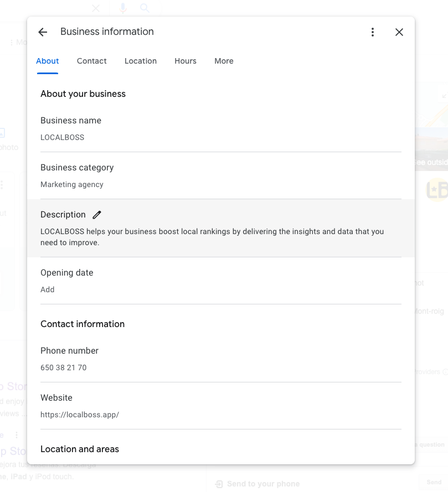This screenshot has height=492, width=448.
Task: Click the clear search X icon in background
Action: click(x=96, y=8)
